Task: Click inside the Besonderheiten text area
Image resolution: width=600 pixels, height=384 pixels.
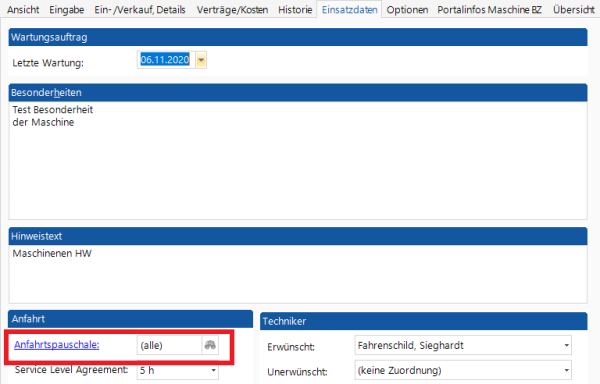Action: tap(298, 160)
